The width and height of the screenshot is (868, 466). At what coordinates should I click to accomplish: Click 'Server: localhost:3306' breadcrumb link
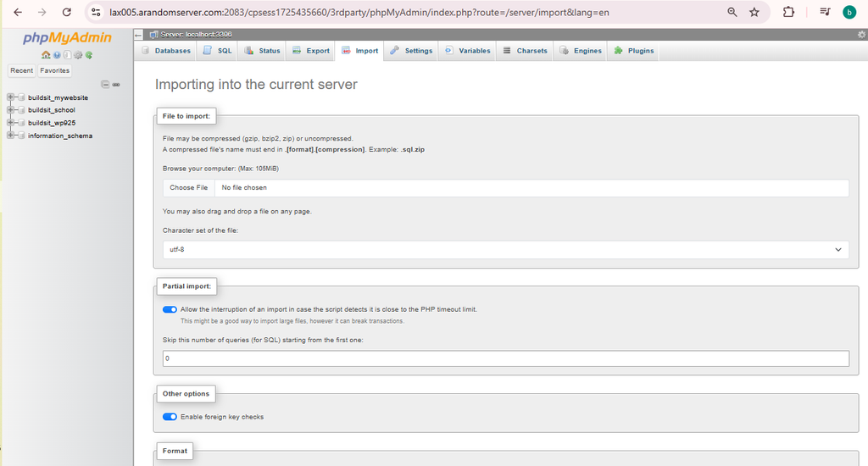coord(196,34)
